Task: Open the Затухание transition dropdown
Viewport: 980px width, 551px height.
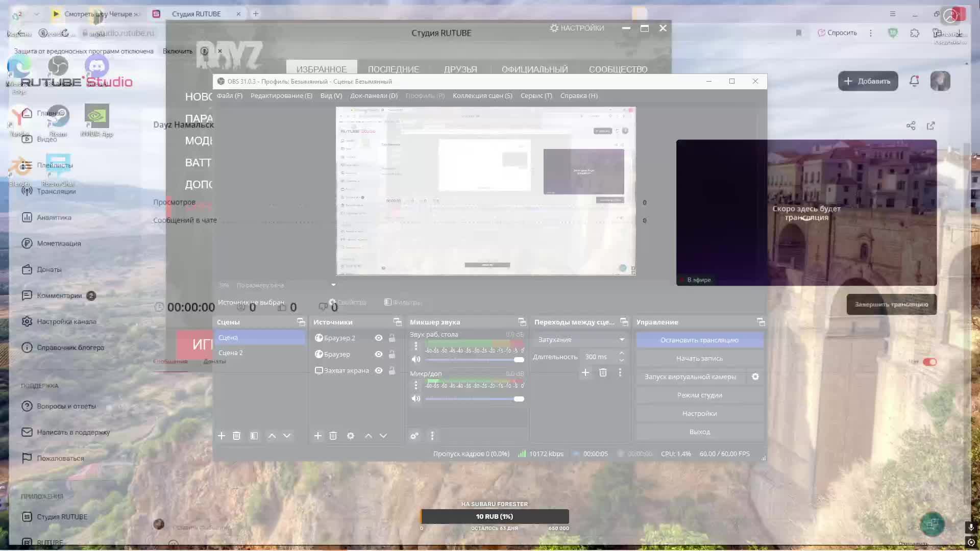Action: (581, 340)
